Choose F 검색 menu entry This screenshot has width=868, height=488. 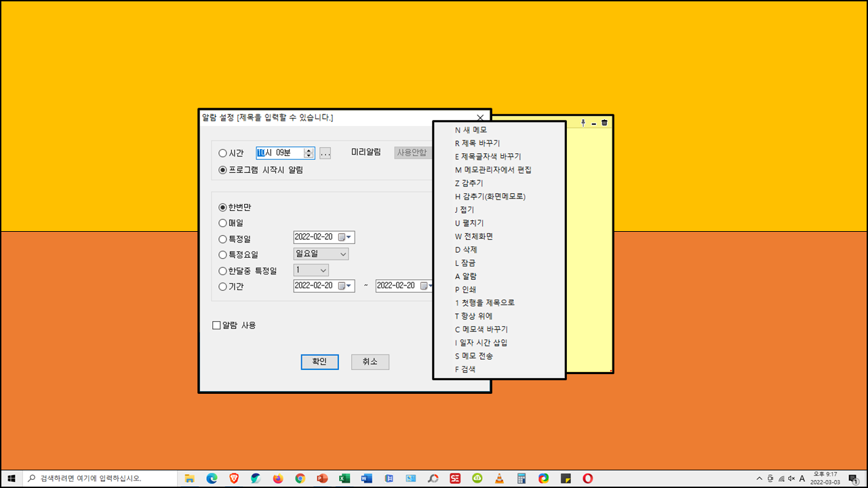pos(499,369)
